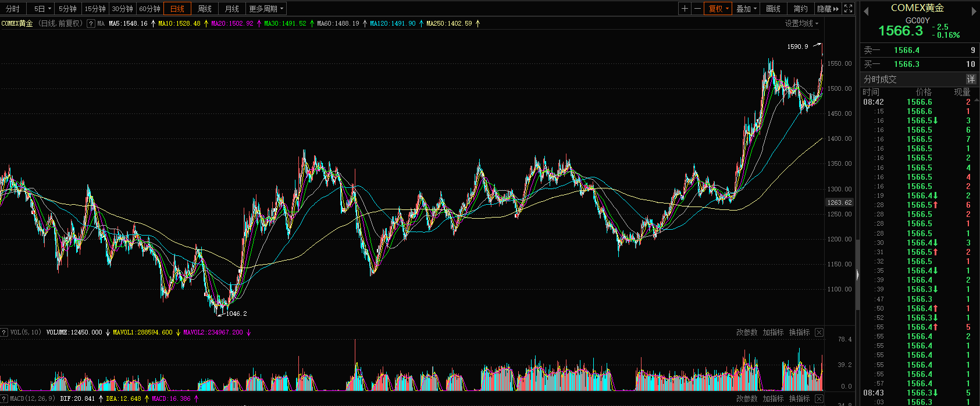Click the MAVOL2:234967.200 value
The image size is (980, 406).
click(213, 333)
